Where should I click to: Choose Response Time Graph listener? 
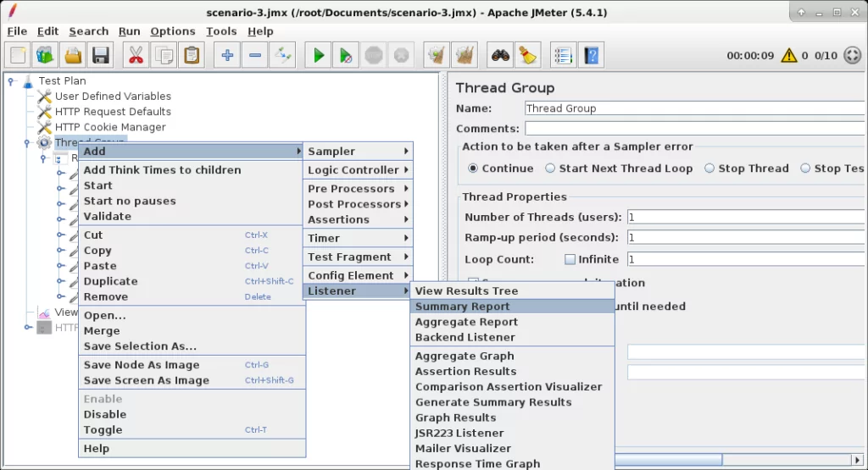click(x=513, y=463)
